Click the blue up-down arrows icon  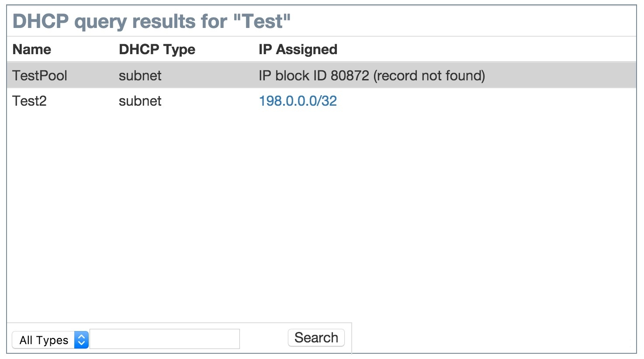click(81, 340)
